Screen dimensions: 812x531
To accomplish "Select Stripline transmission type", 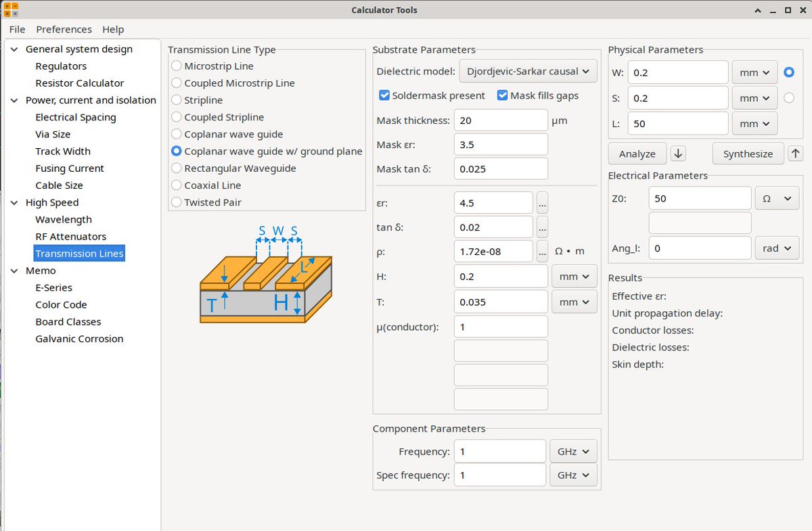I will 197,100.
